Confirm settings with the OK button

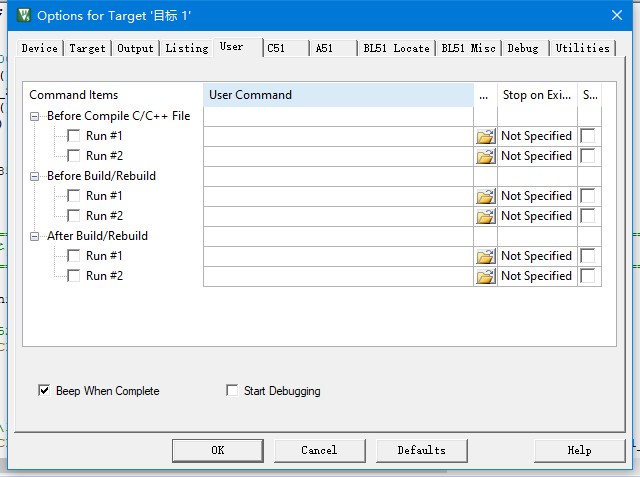coord(218,450)
